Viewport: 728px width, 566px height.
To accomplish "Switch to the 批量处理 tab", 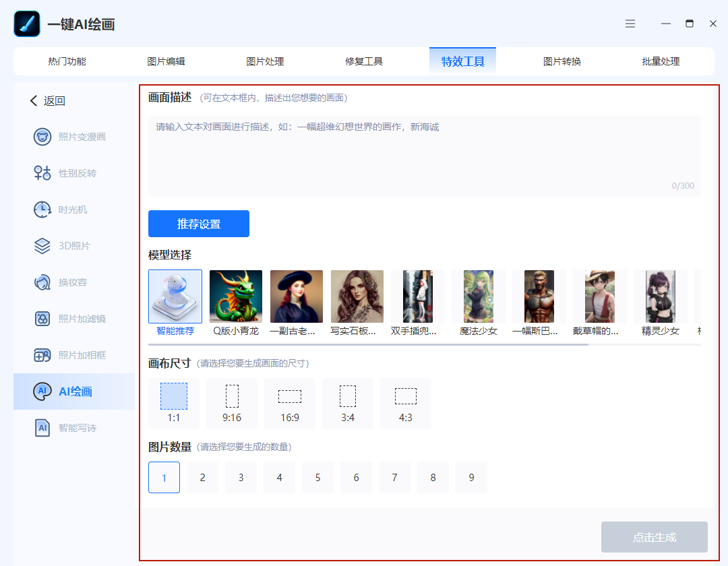I will (x=661, y=61).
